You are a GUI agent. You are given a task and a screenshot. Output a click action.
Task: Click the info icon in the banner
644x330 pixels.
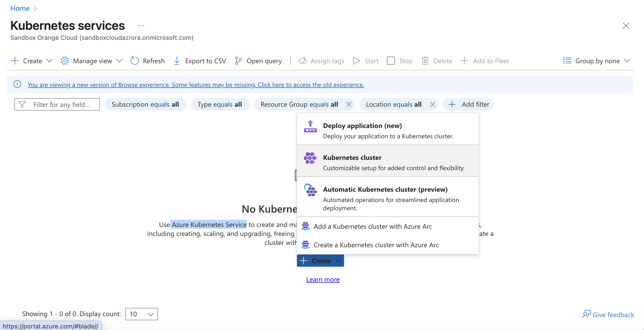pyautogui.click(x=17, y=84)
